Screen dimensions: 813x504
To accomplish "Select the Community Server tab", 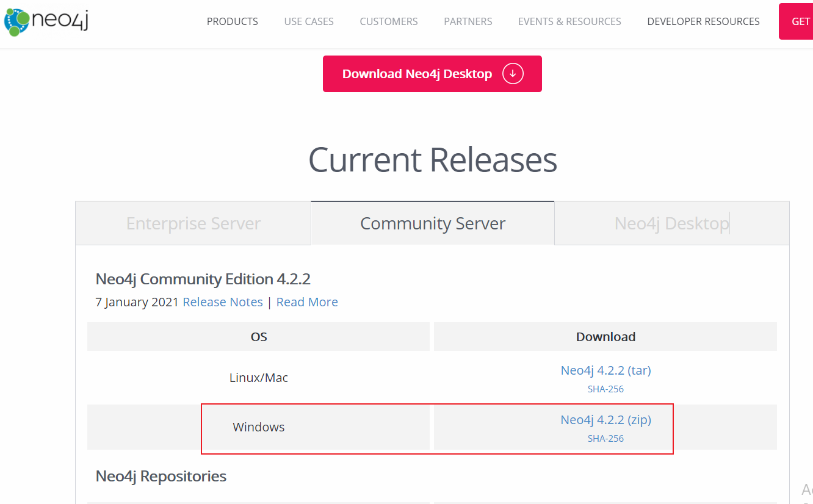I will point(433,224).
